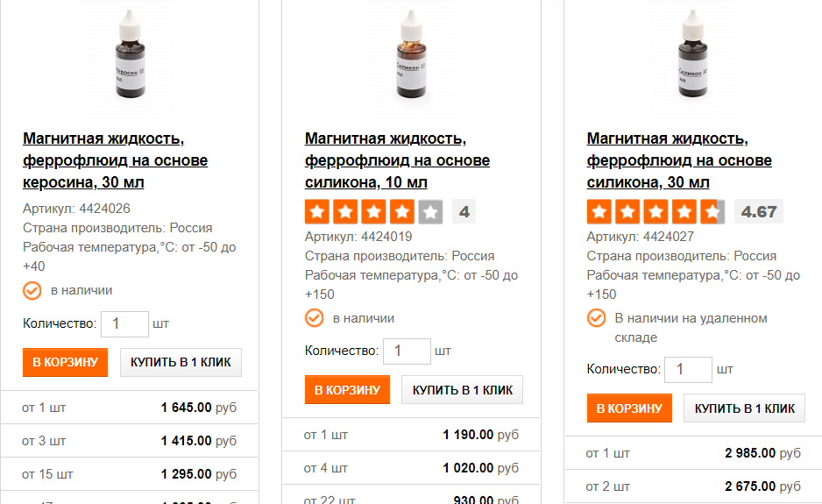
Task: Buy kerosene ferrofluid in one click
Action: [181, 362]
